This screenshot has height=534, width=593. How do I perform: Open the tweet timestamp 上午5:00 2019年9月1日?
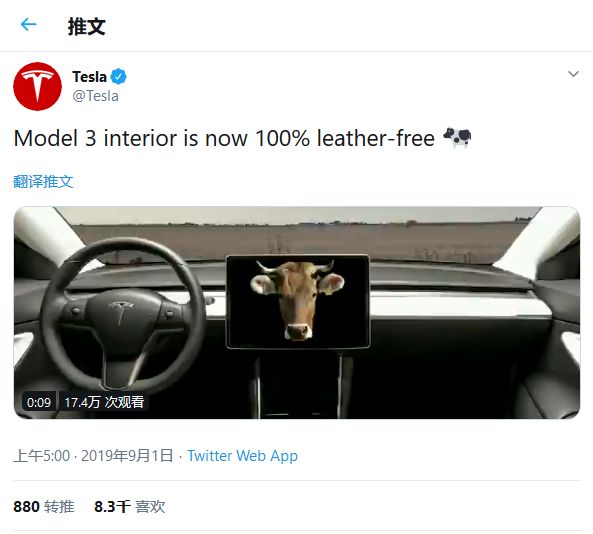pyautogui.click(x=93, y=456)
